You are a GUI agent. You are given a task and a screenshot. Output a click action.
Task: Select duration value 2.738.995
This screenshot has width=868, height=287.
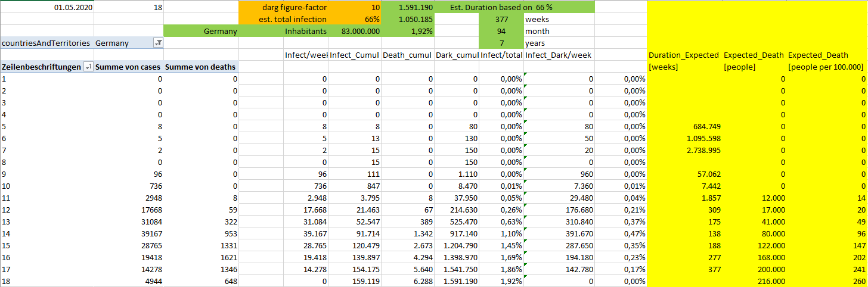tap(683, 150)
